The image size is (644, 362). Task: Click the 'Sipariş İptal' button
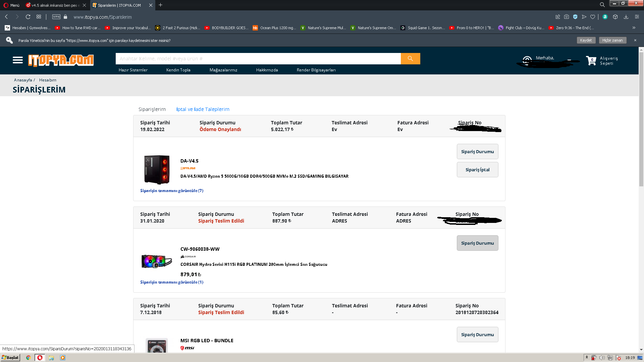click(477, 170)
